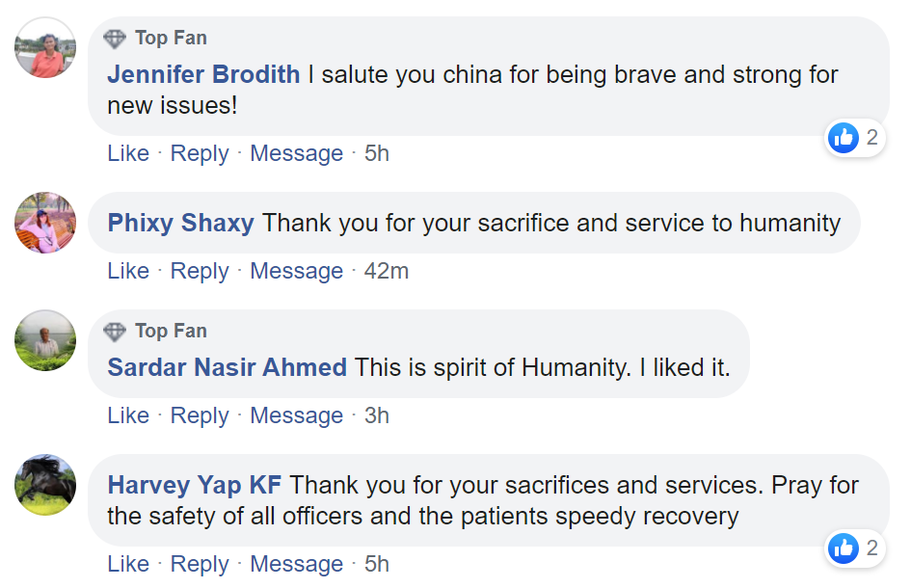Viewport: 911px width, 588px height.
Task: Open Jennifer Brodith's profile name link
Action: coord(203,75)
